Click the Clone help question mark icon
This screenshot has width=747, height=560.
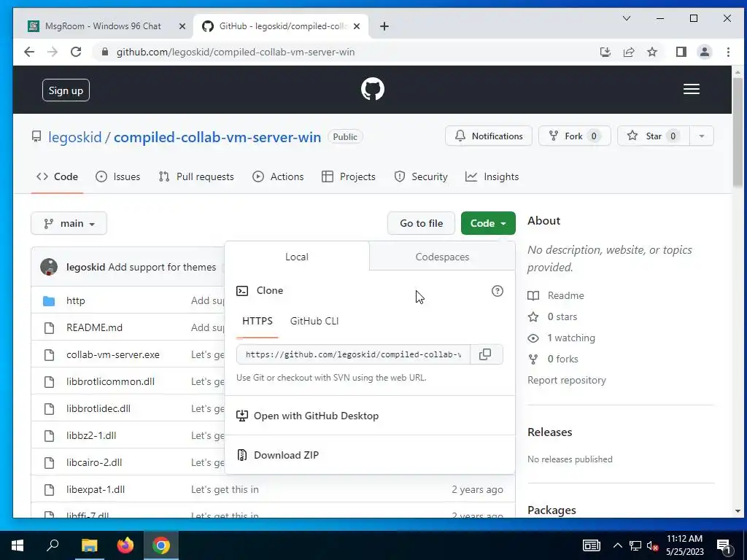(497, 290)
